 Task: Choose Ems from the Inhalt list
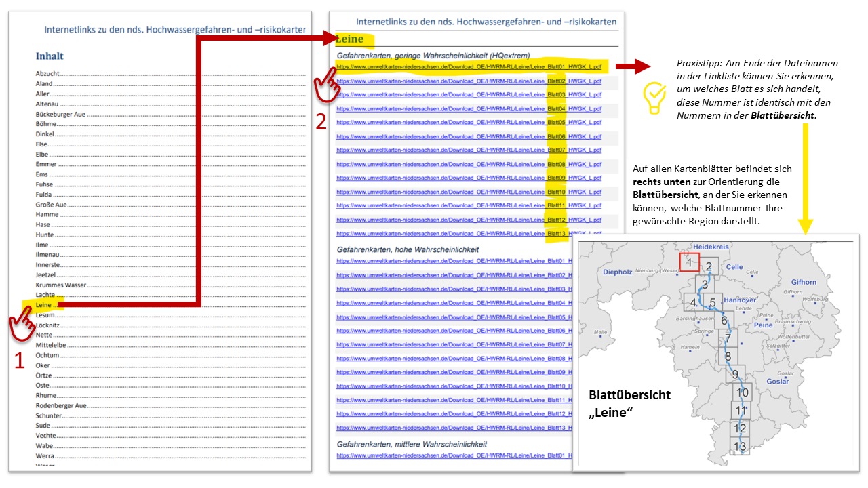pyautogui.click(x=42, y=174)
